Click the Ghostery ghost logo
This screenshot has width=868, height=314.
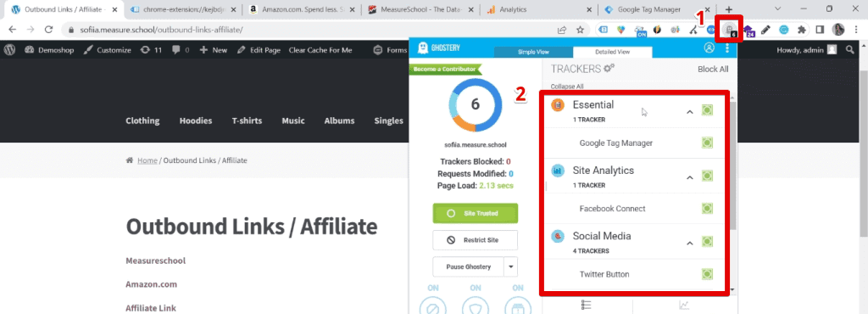click(x=423, y=48)
